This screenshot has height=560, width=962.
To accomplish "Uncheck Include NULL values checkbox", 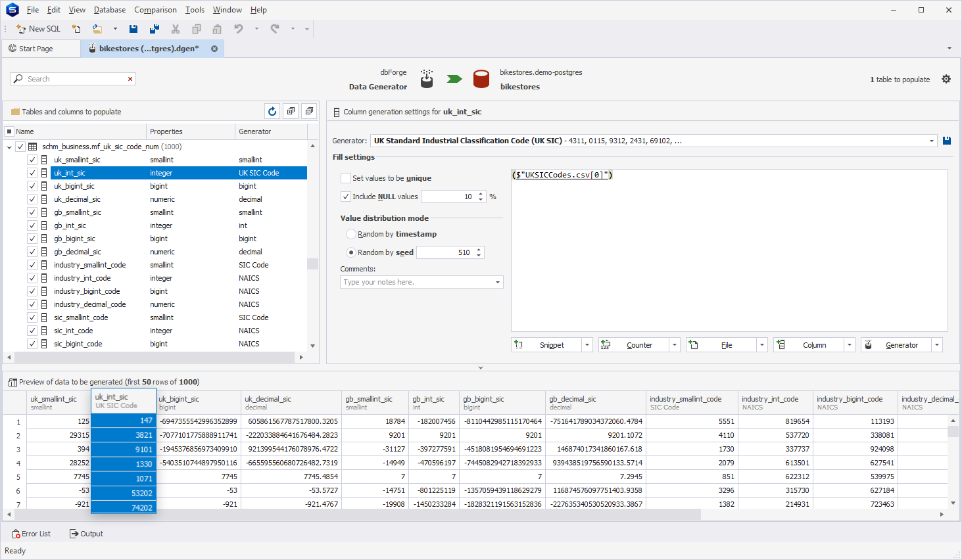I will tap(345, 197).
